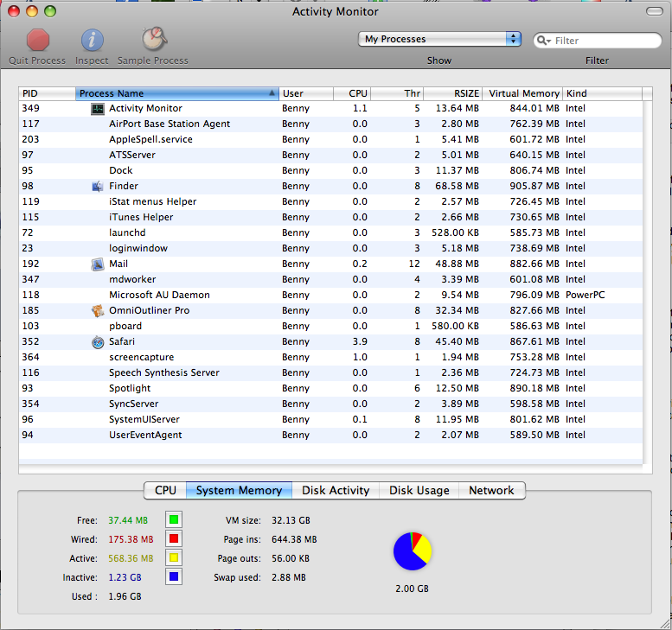Sort by the RSIZE column header
The image size is (672, 630).
point(453,93)
